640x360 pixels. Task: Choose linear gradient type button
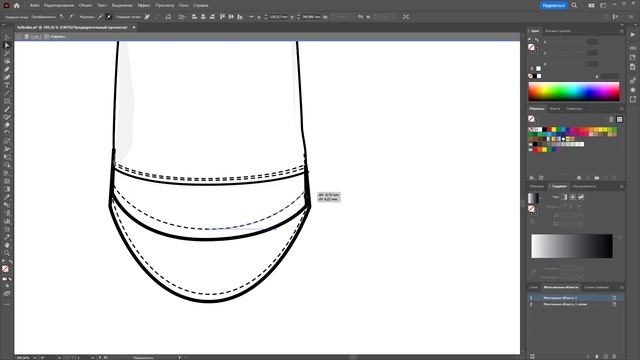click(x=564, y=197)
